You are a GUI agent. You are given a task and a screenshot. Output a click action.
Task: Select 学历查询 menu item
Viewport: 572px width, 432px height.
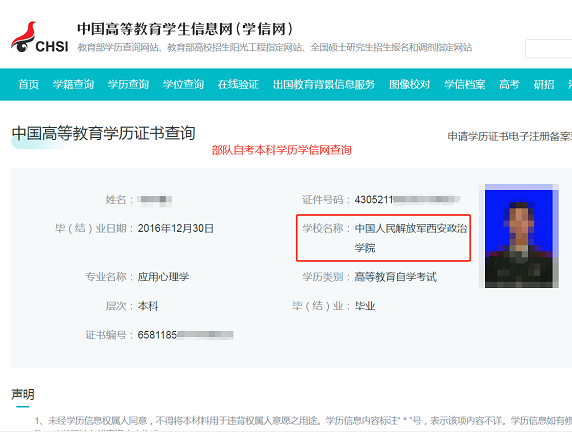click(128, 84)
